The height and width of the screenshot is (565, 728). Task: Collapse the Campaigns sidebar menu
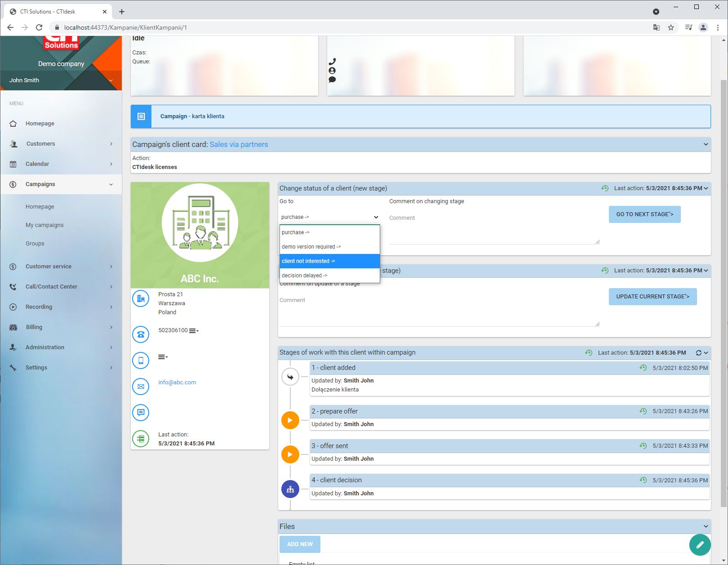pyautogui.click(x=61, y=184)
